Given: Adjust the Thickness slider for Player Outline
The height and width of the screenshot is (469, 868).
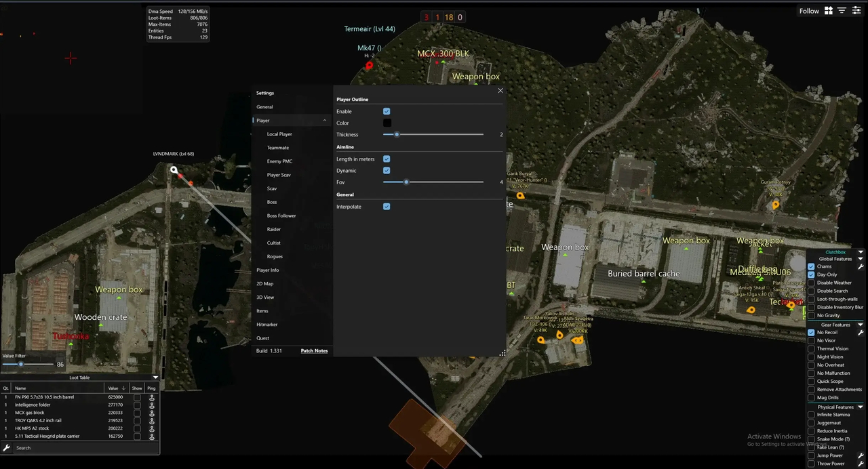Looking at the screenshot, I should click(397, 134).
